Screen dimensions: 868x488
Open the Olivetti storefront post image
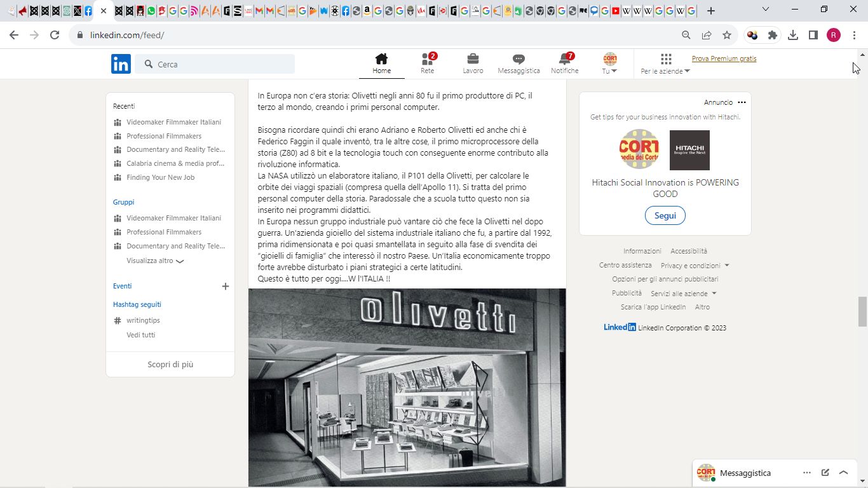(x=407, y=388)
